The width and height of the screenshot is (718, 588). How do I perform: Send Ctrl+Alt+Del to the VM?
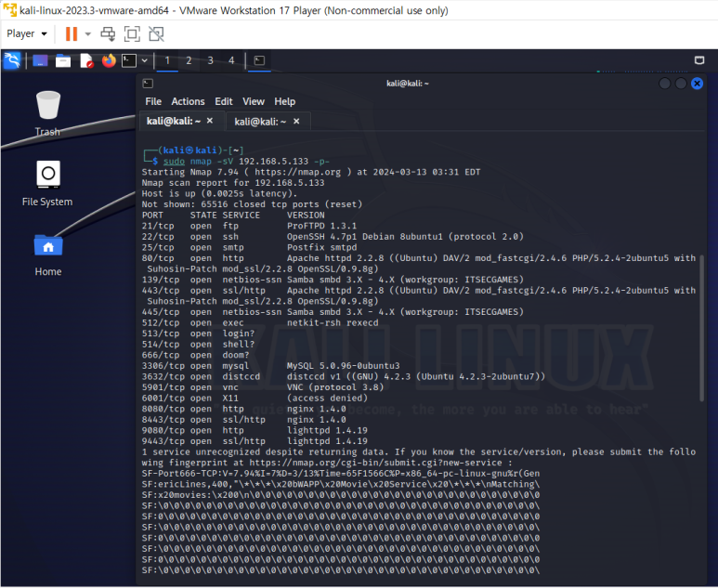(x=108, y=33)
